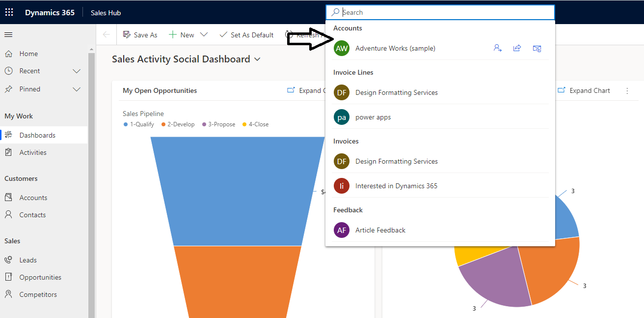644x318 pixels.
Task: Toggle the 1-Qualify legend entry
Action: [139, 124]
